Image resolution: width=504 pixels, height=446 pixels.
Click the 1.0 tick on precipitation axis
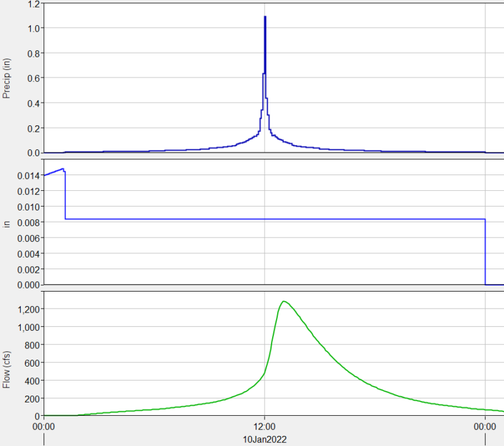tap(33, 28)
